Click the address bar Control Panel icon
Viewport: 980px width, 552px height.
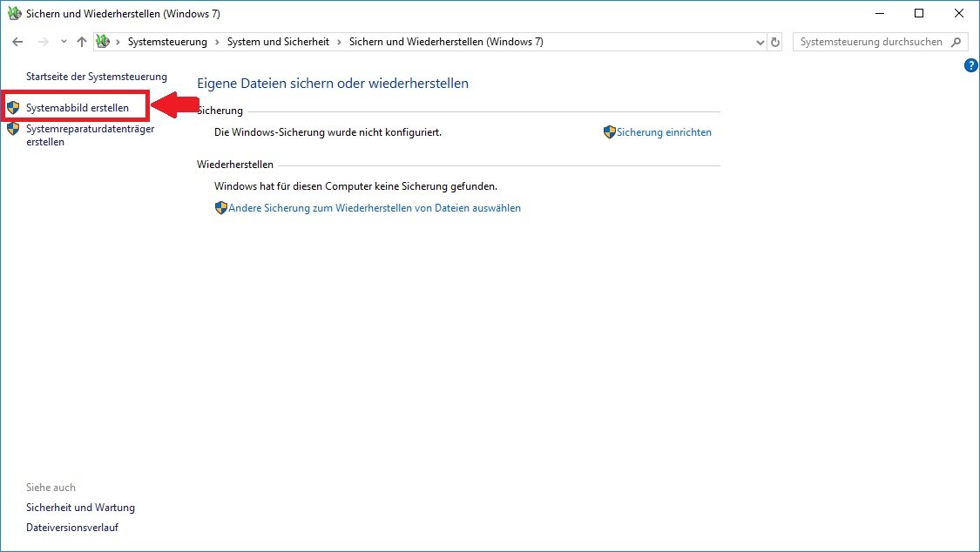pyautogui.click(x=103, y=42)
